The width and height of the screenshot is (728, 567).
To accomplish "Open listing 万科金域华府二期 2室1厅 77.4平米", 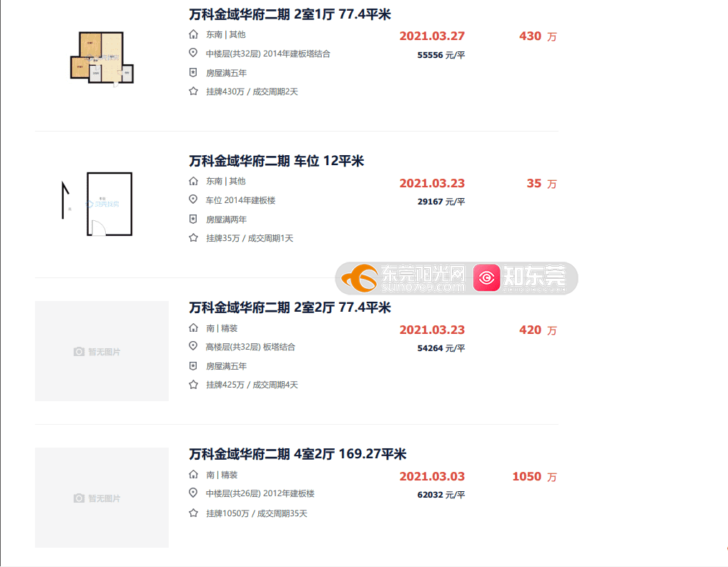I will pos(290,14).
